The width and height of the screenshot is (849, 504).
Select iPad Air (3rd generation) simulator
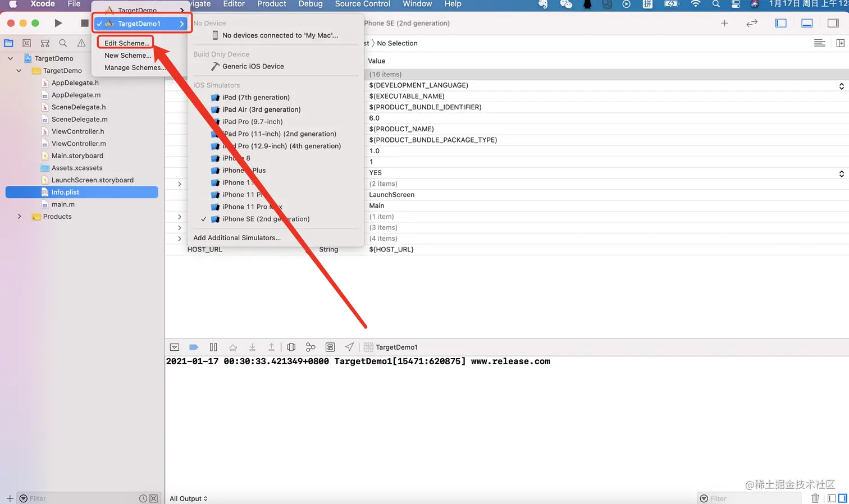(261, 109)
